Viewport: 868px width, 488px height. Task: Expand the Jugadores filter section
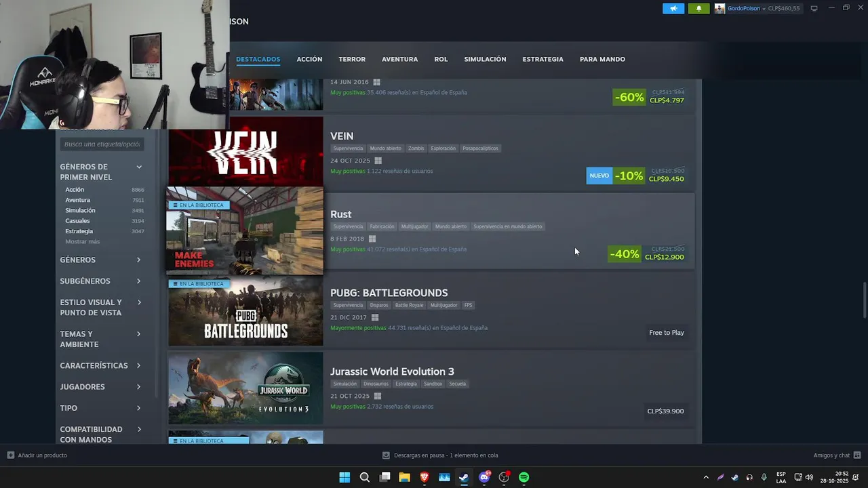[x=139, y=386]
